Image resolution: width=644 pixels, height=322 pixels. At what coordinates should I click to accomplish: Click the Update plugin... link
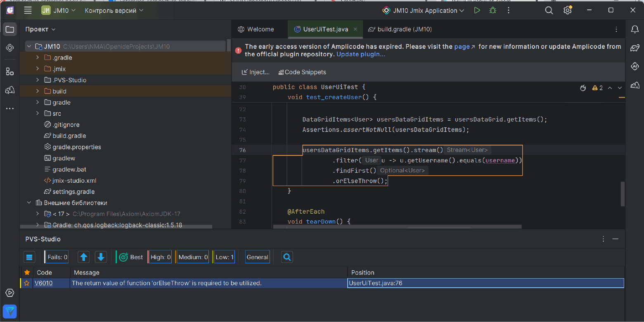(360, 54)
